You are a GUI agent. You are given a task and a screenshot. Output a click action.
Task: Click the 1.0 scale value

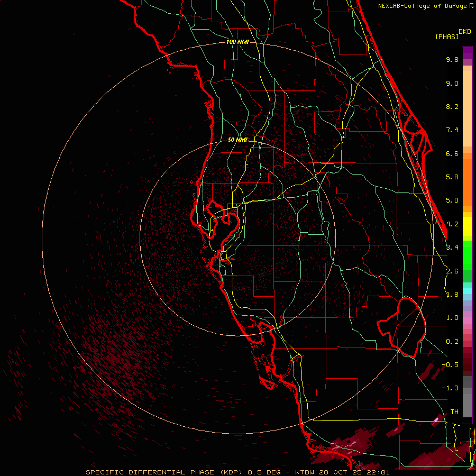[452, 318]
